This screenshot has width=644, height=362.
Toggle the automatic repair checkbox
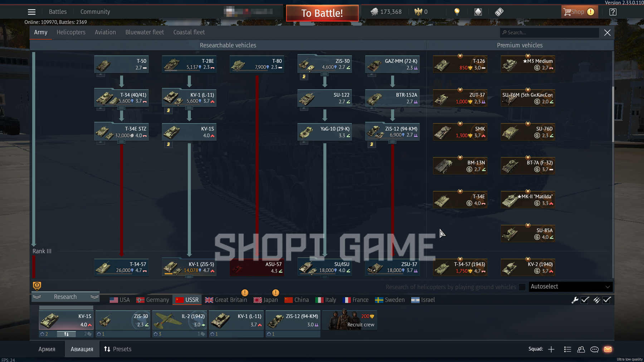tap(585, 300)
